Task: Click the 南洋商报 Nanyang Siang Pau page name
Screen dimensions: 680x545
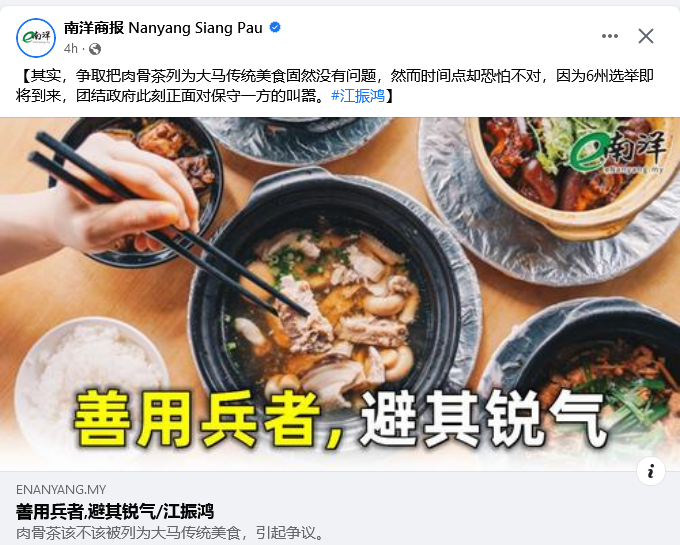Action: point(163,28)
